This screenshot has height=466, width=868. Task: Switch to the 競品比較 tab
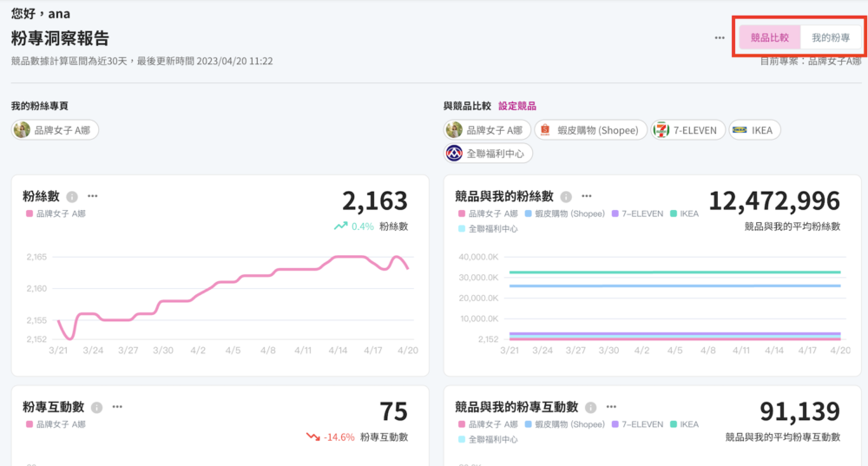770,38
